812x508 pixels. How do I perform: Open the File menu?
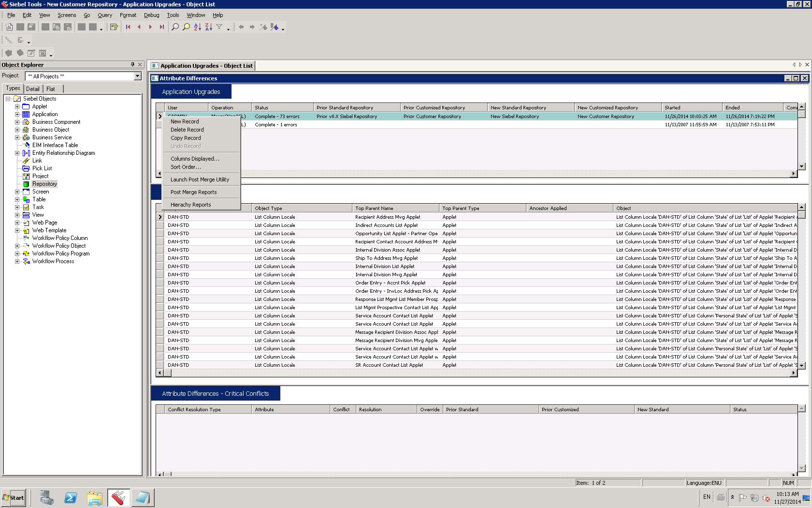pos(11,15)
